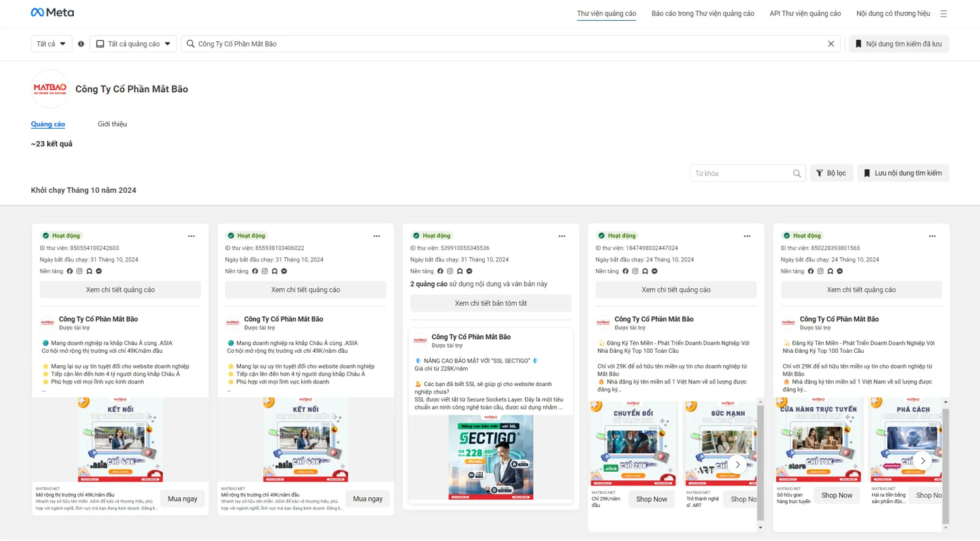The height and width of the screenshot is (541, 980).
Task: Open the Sectigo SSL ad image
Action: (x=491, y=457)
